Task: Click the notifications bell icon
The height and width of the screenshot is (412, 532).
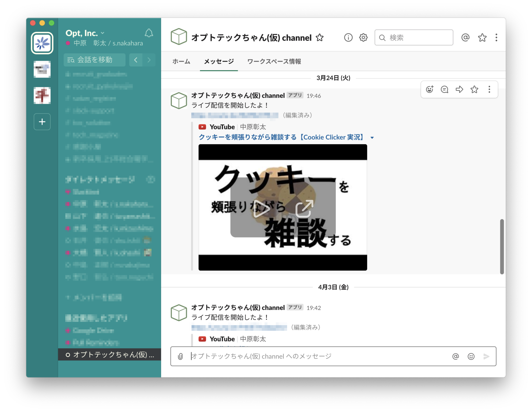Action: pos(149,33)
